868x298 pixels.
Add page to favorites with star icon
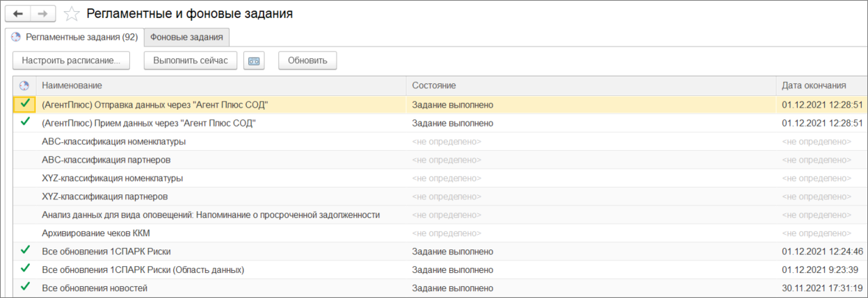pos(71,14)
